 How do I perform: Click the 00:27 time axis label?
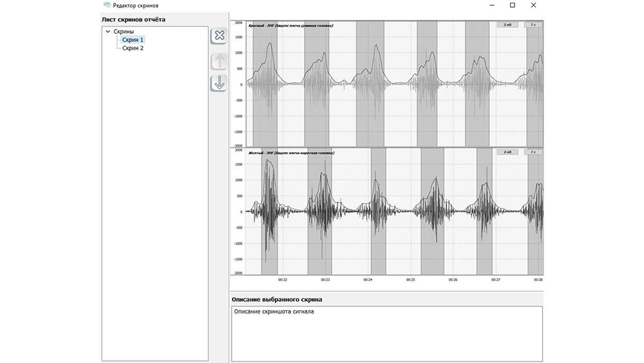(x=496, y=280)
